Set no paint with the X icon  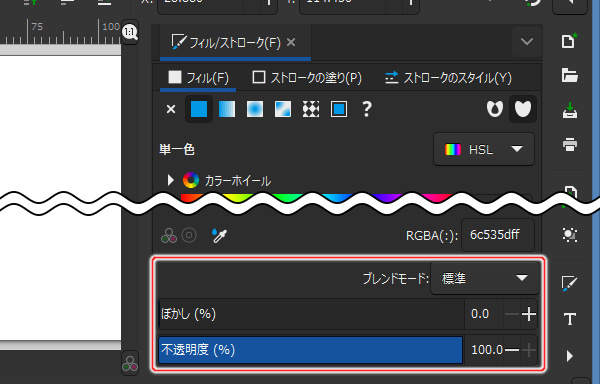(171, 109)
